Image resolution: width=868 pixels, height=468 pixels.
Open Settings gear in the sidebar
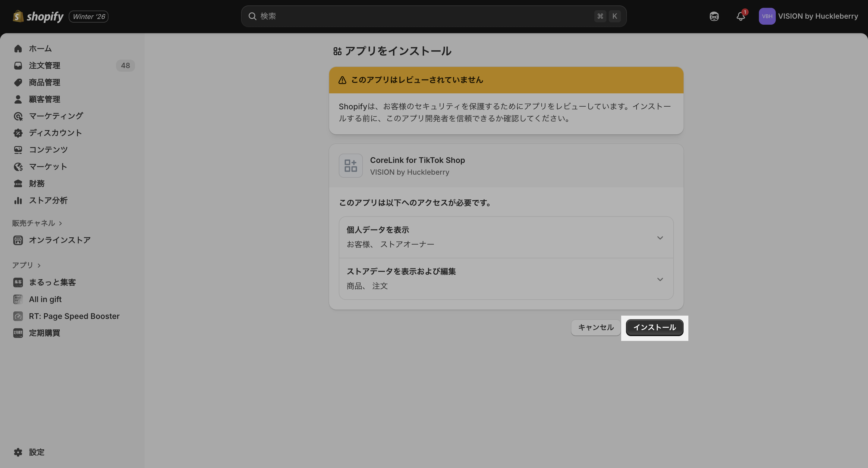coord(18,452)
